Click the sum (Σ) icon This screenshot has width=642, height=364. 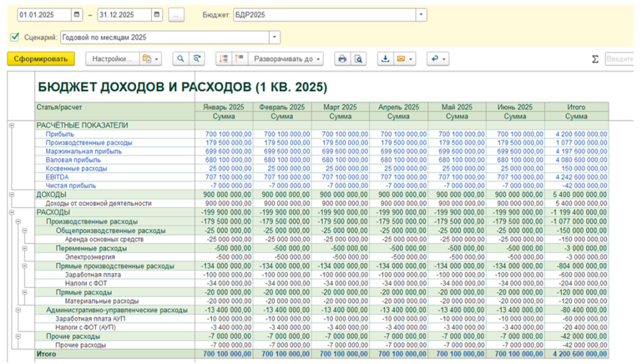coord(596,59)
